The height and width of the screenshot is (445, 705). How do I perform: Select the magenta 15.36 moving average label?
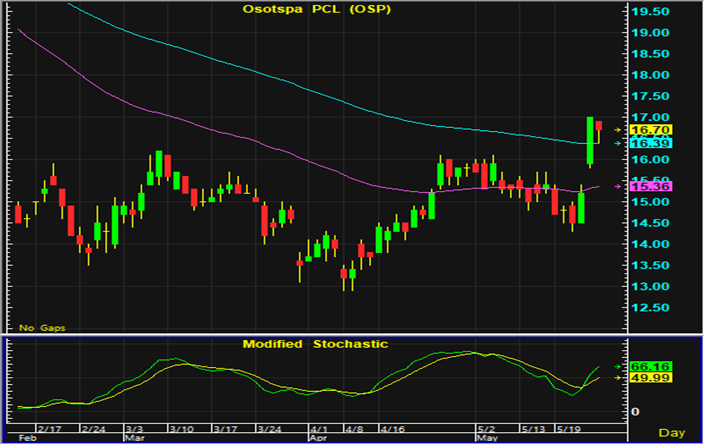tap(651, 187)
